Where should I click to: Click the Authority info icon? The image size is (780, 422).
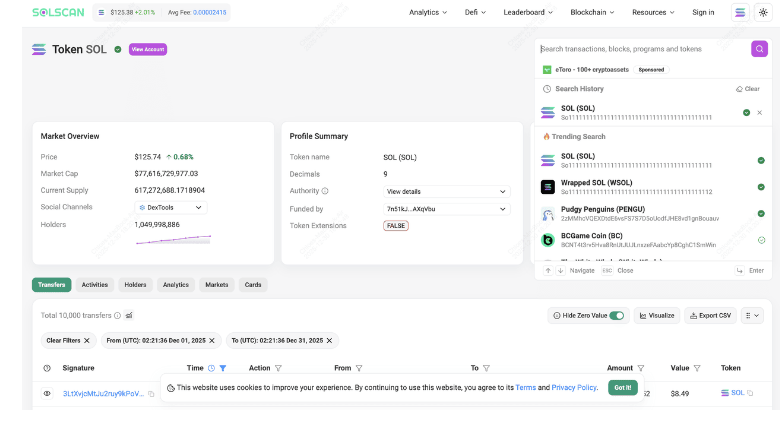pyautogui.click(x=325, y=191)
